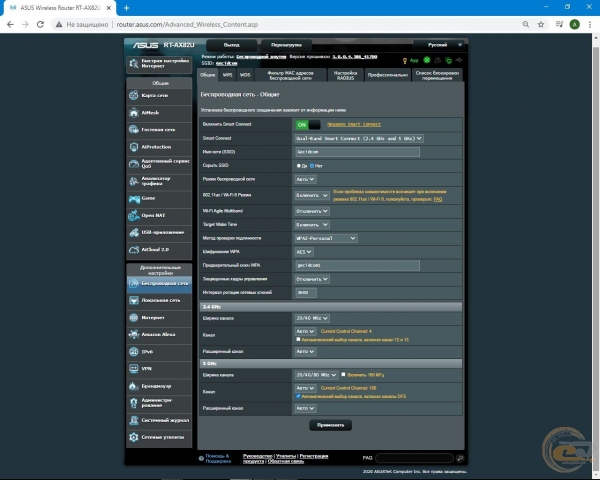Bookmark this page with star icon
This screenshot has height=480, width=600.
click(x=541, y=24)
